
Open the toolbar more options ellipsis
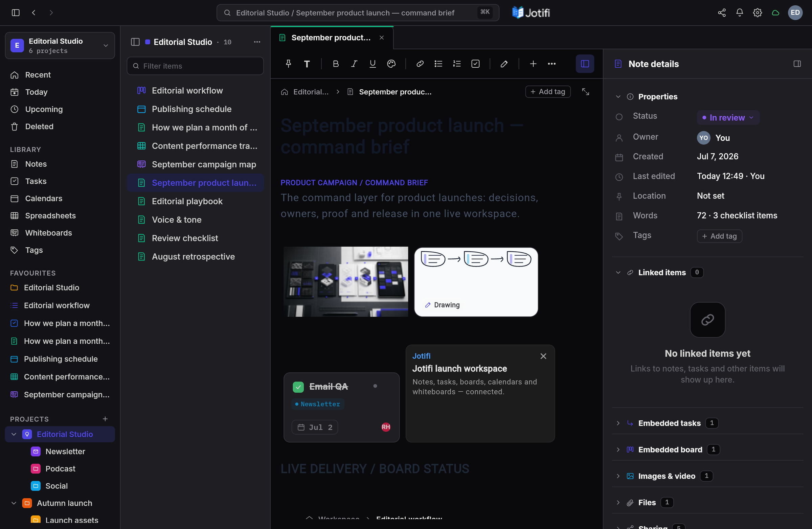551,64
